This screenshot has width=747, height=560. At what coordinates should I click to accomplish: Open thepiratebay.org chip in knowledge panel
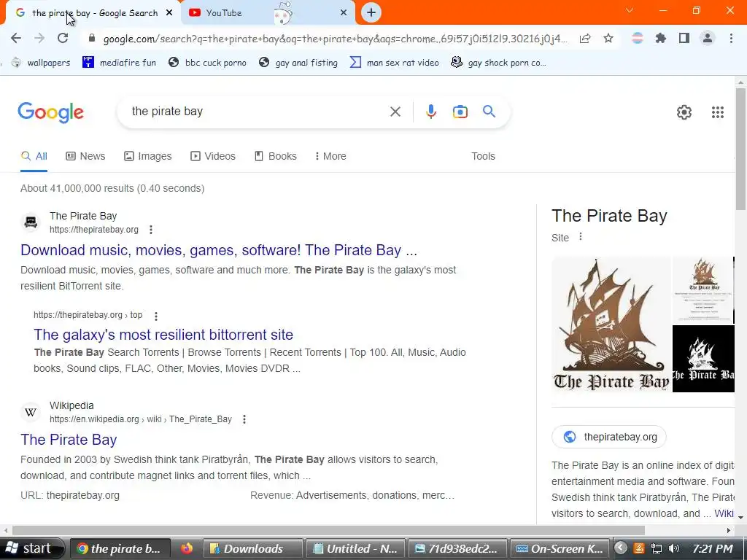(609, 437)
